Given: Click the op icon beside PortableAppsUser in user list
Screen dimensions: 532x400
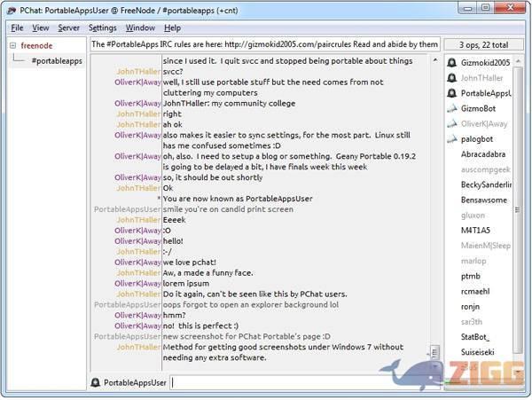Looking at the screenshot, I should click(452, 93).
